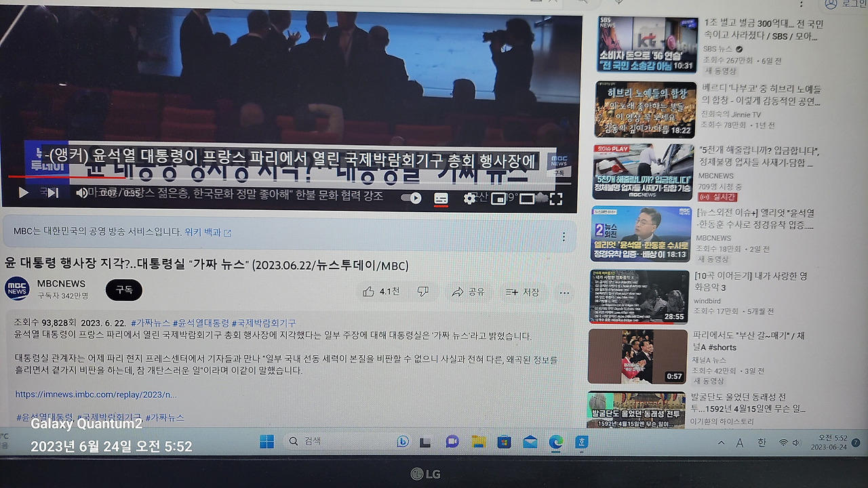This screenshot has height=488, width=868.
Task: Click the red 실시간 live badge
Action: (x=717, y=197)
